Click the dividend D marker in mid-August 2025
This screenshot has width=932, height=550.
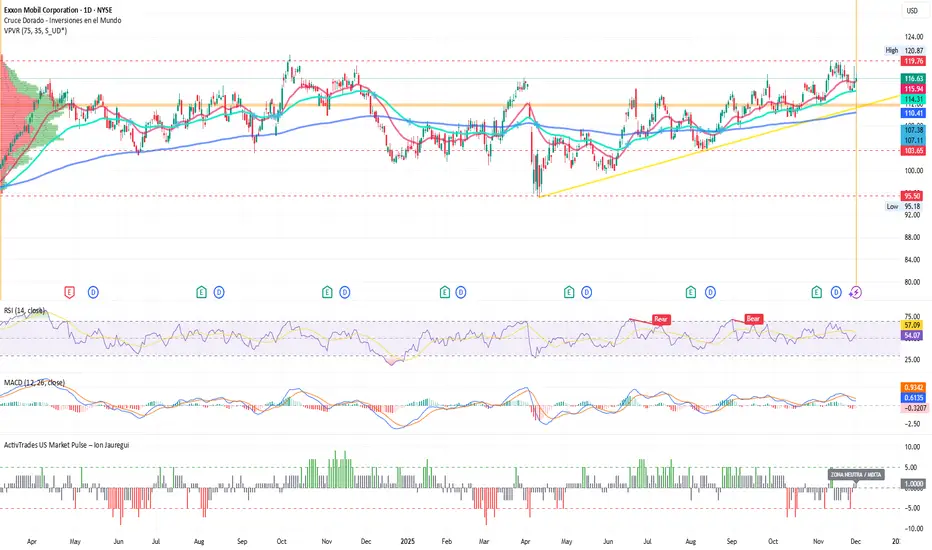710,292
